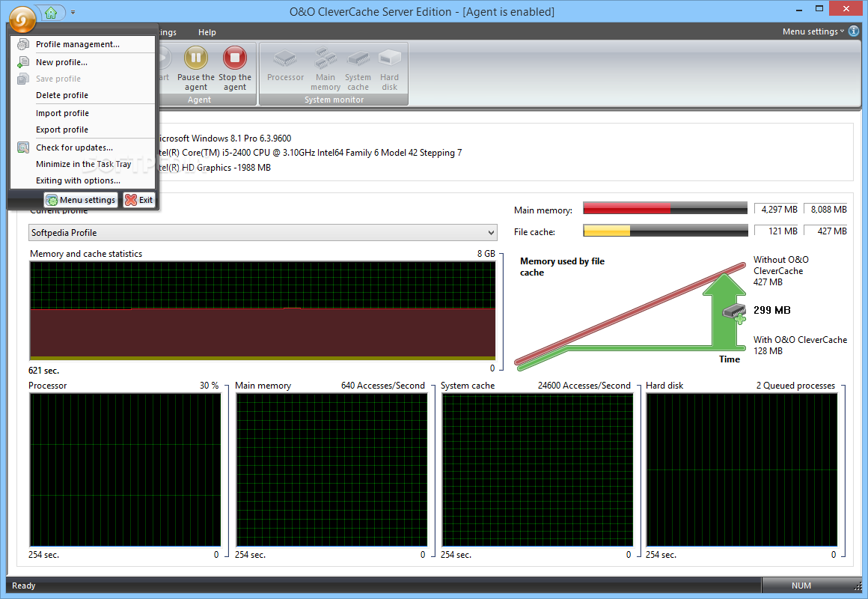The height and width of the screenshot is (599, 868).
Task: Click the NUM status bar indicator
Action: tap(801, 586)
